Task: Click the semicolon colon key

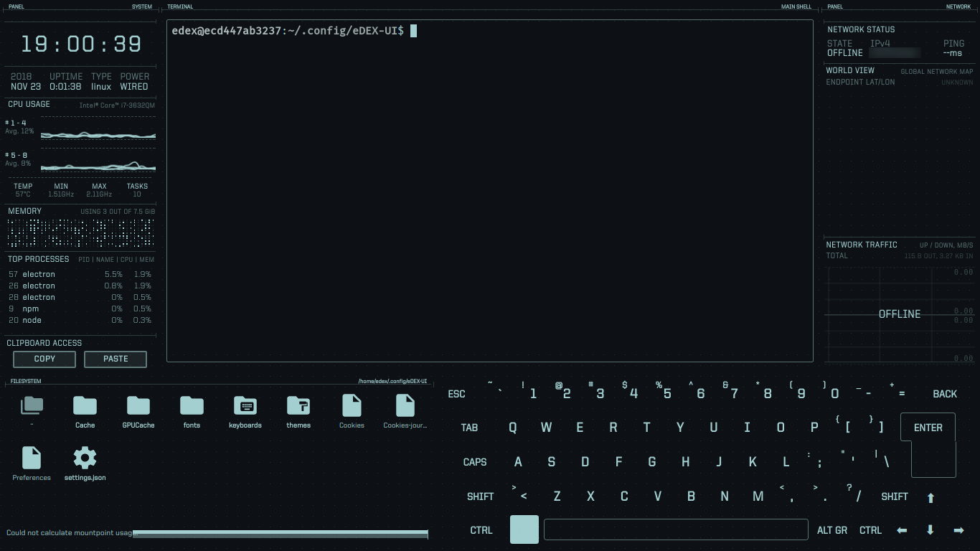Action: pos(815,459)
